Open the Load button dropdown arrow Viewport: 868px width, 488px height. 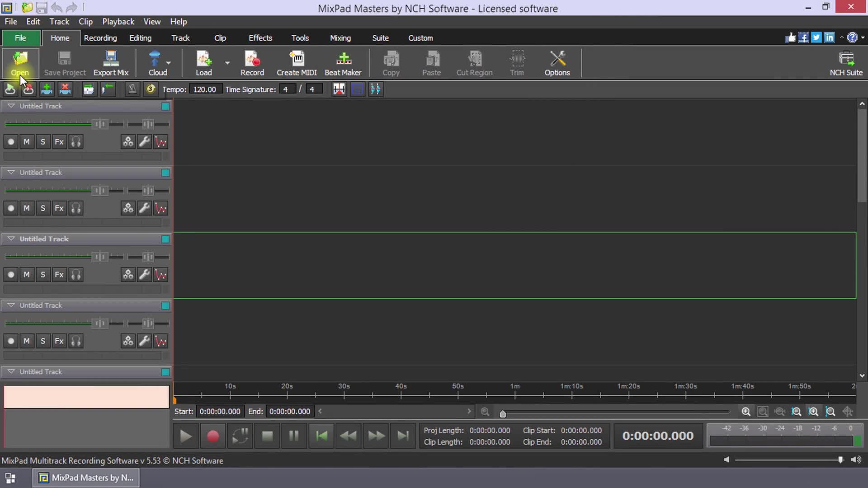coord(227,63)
